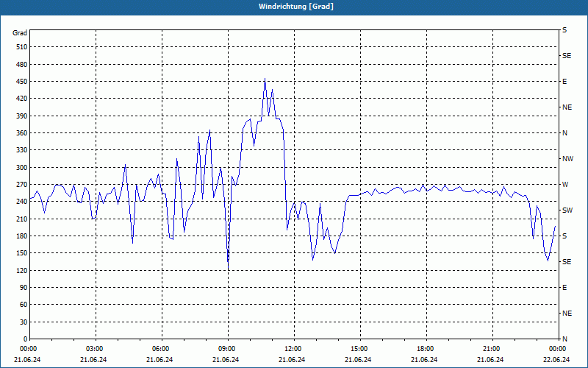Click the 09:00 time label
Viewport: 588px width, 368px height.
click(x=226, y=349)
